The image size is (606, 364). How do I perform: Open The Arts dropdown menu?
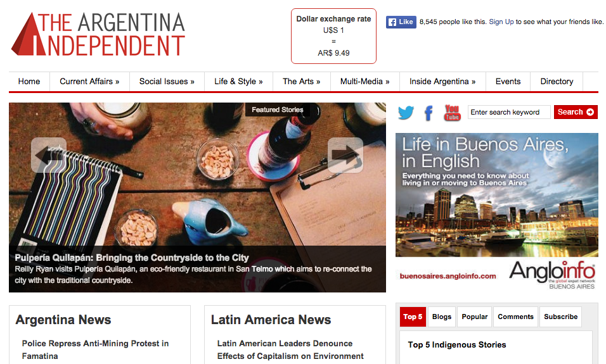[302, 82]
